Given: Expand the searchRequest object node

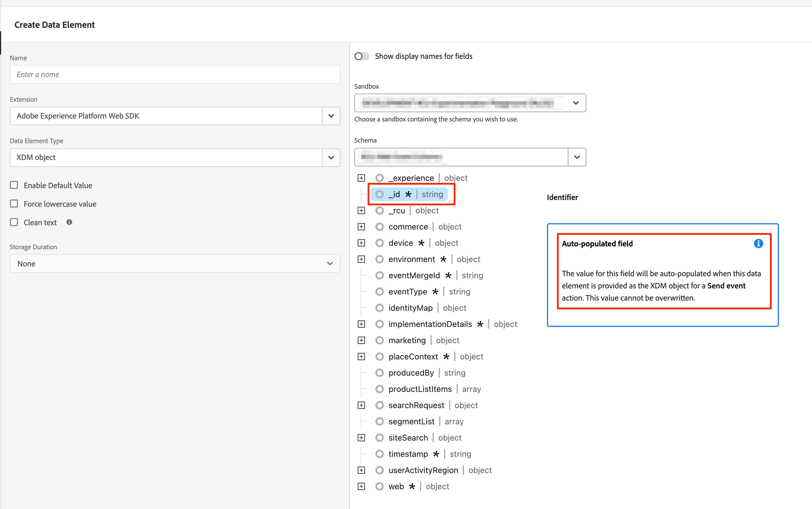Looking at the screenshot, I should click(x=361, y=405).
